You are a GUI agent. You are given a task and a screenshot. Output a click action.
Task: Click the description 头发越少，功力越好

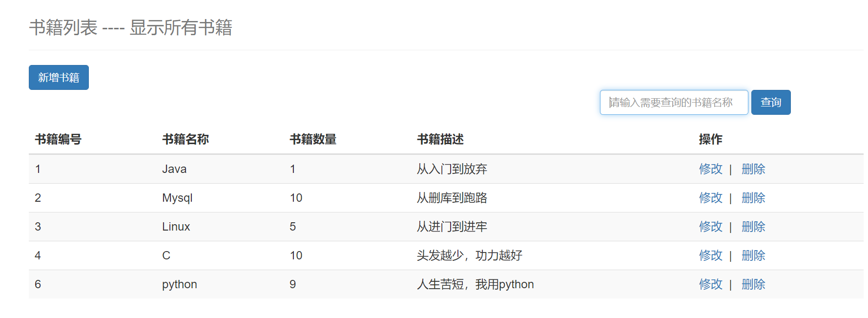(x=470, y=255)
